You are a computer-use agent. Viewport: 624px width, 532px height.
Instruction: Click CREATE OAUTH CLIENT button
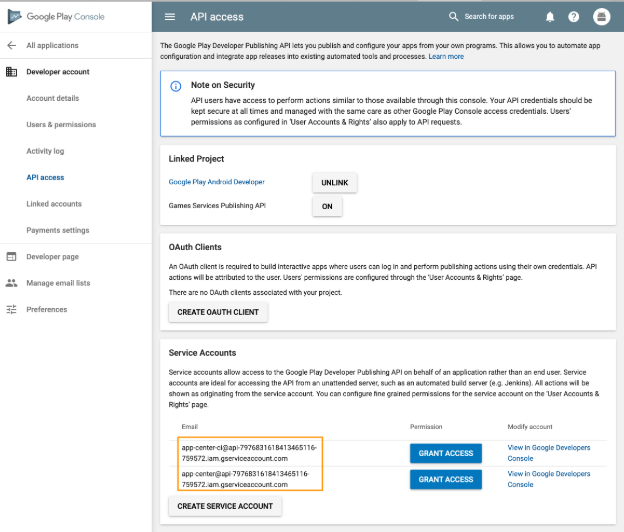218,312
